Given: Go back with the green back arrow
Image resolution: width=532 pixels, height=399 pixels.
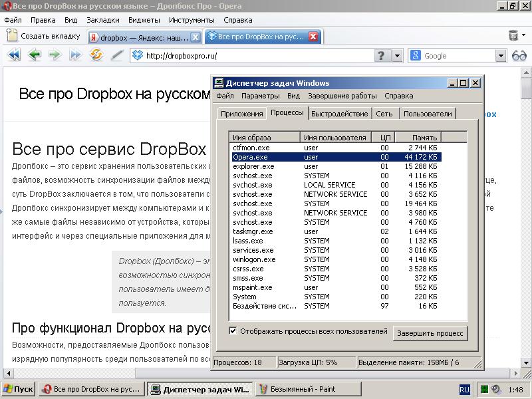Looking at the screenshot, I should tap(35, 55).
